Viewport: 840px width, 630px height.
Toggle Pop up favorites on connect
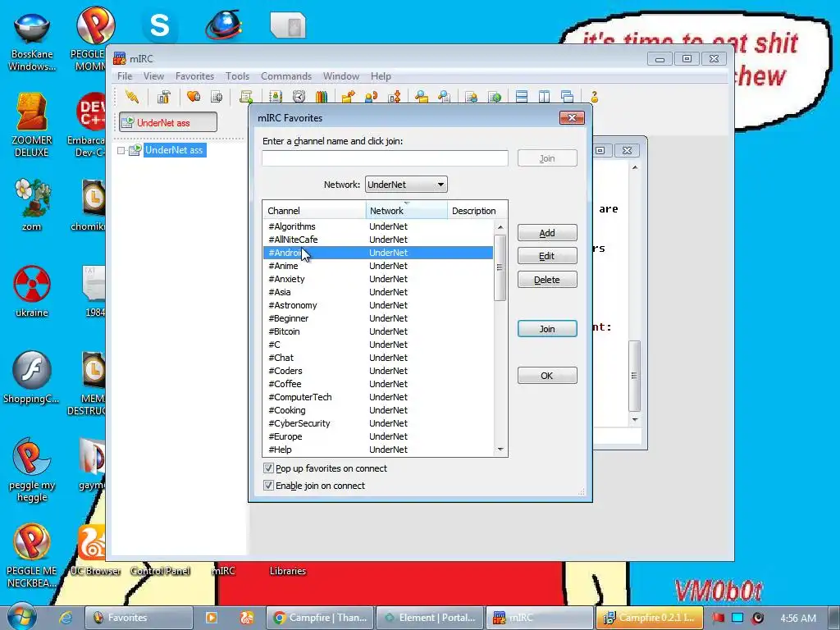pos(268,468)
